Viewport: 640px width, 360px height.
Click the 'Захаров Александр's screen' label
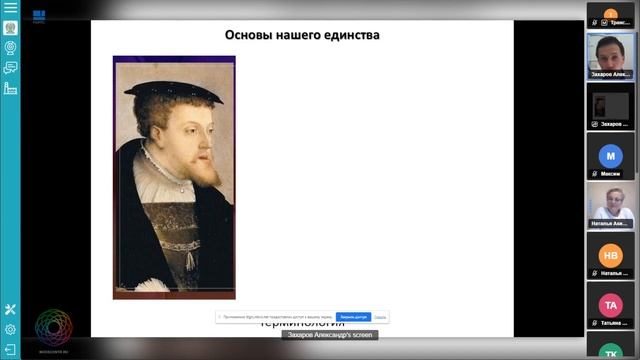[x=330, y=335]
